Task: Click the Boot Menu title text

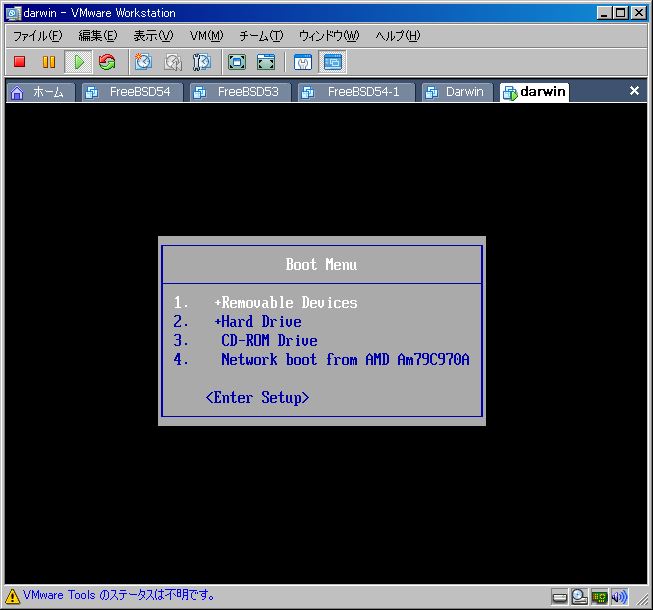Action: pyautogui.click(x=321, y=264)
